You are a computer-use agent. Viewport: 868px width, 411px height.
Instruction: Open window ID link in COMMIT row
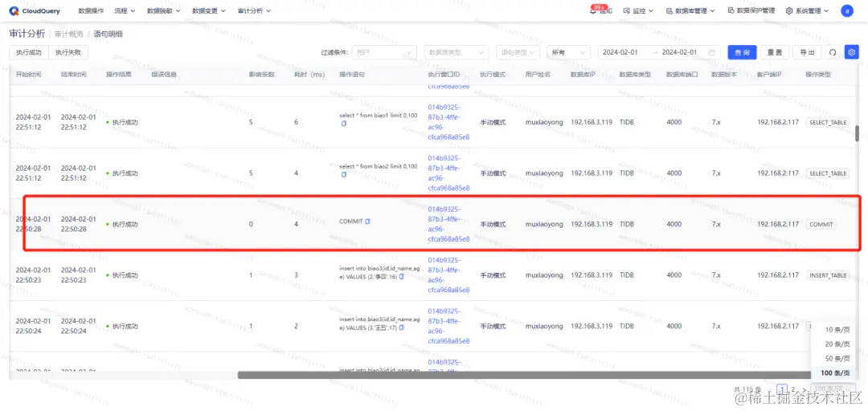click(448, 224)
